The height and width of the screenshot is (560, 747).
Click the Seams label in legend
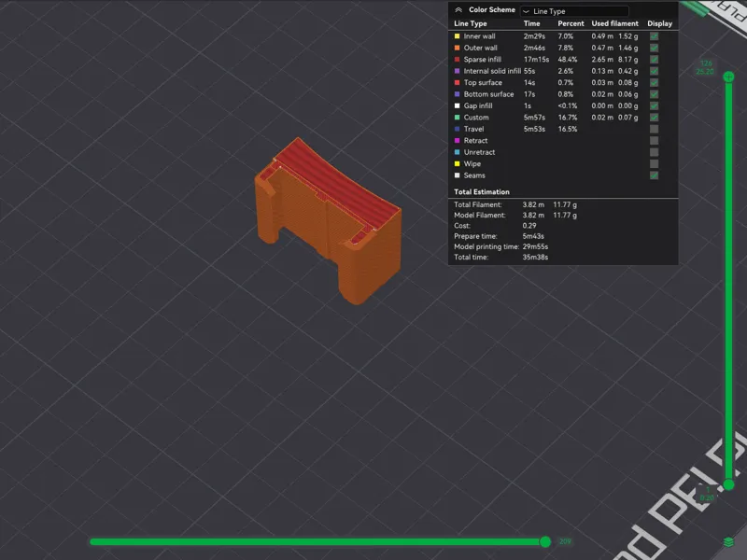474,175
